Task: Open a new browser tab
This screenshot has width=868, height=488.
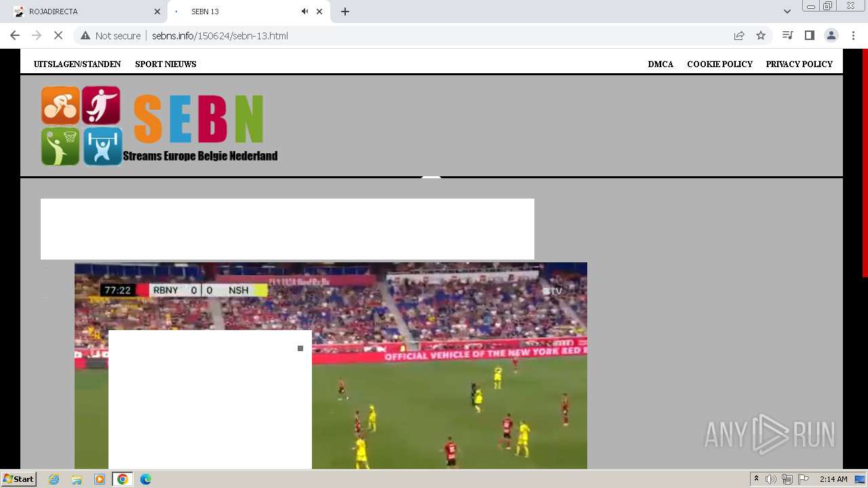Action: point(345,12)
